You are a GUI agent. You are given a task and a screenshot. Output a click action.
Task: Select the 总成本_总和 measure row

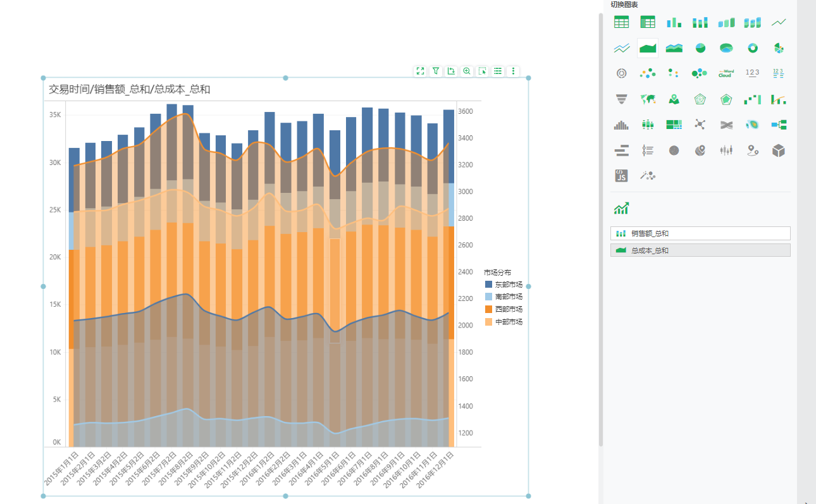point(700,250)
